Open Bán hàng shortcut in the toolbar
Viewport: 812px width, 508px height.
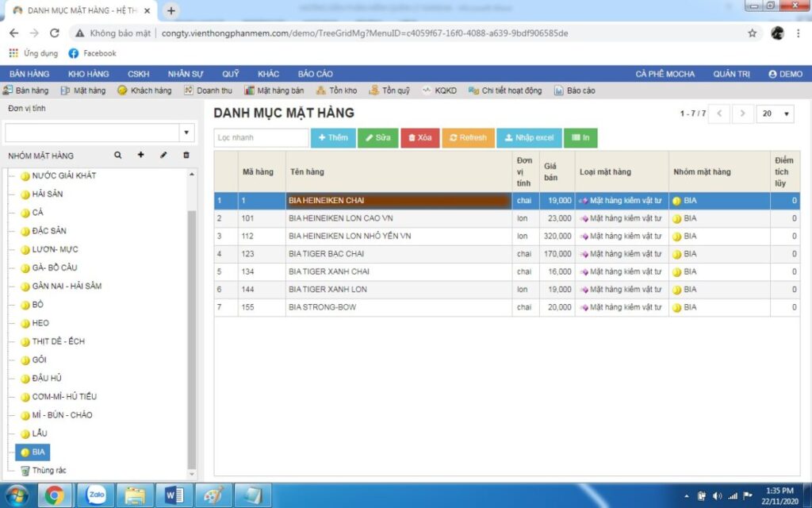25,90
